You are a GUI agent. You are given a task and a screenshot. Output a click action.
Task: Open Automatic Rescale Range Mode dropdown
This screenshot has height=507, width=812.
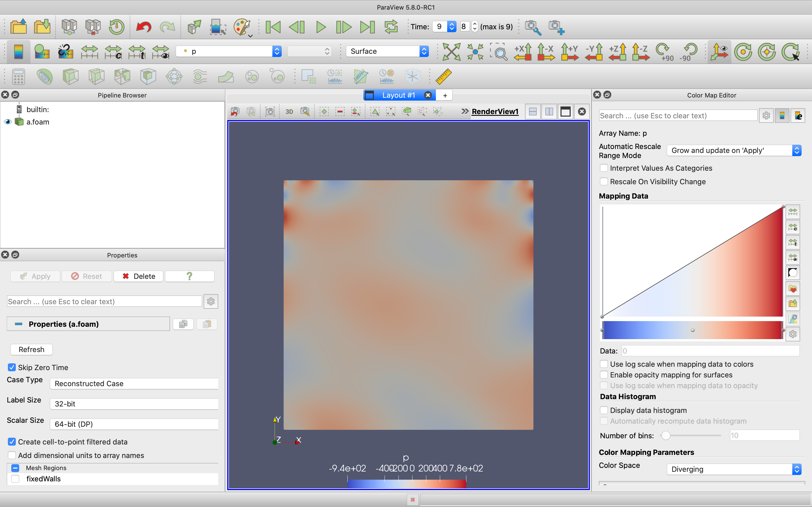coord(734,151)
